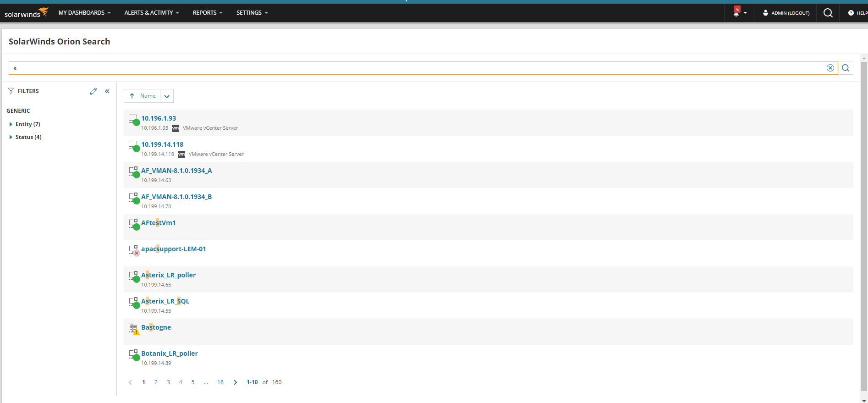Click scrollbar down arrow
This screenshot has width=868, height=403.
pyautogui.click(x=864, y=400)
